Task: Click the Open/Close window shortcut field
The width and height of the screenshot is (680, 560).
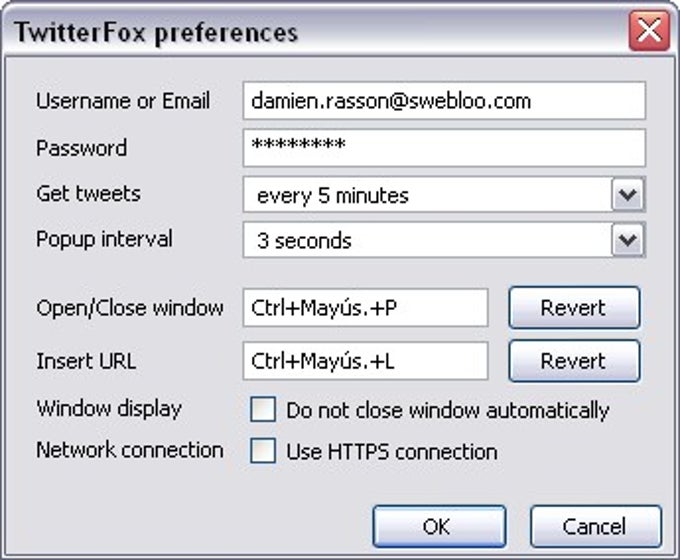Action: coord(366,308)
